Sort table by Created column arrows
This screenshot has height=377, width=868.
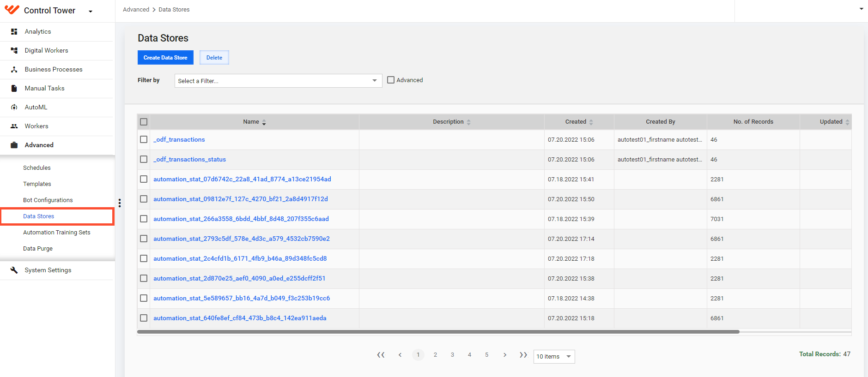(591, 122)
